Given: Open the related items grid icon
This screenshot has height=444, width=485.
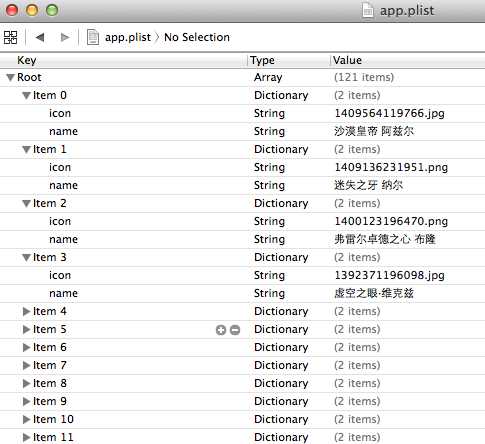Looking at the screenshot, I should click(x=10, y=37).
